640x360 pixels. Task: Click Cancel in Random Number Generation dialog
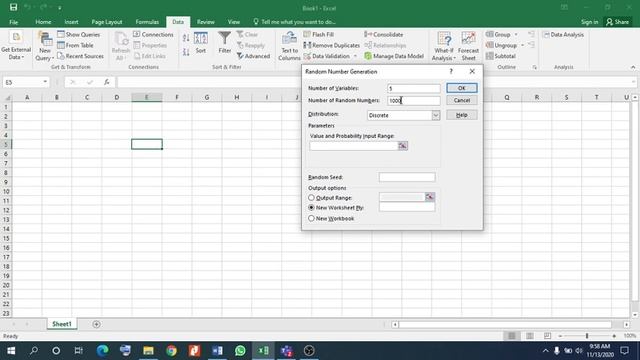point(461,100)
